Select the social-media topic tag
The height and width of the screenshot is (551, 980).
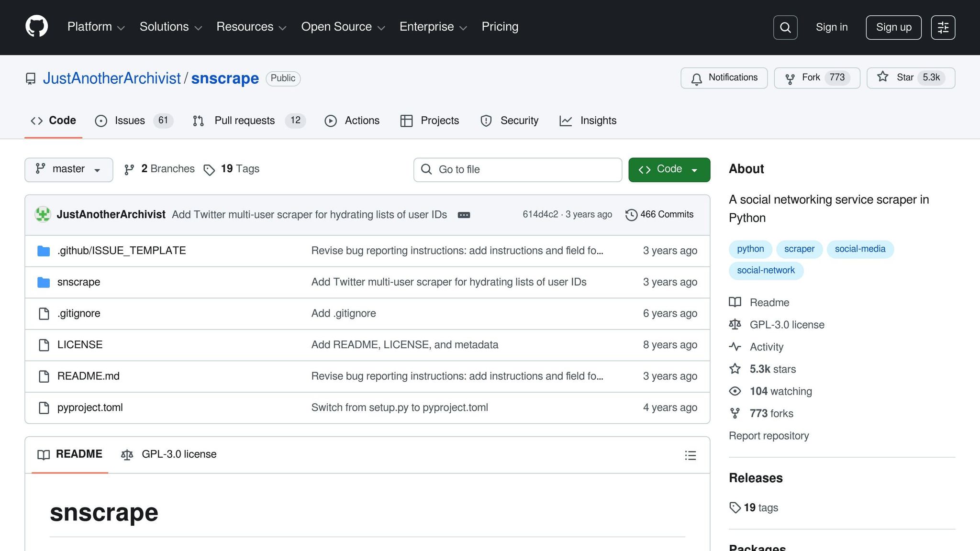pos(859,249)
